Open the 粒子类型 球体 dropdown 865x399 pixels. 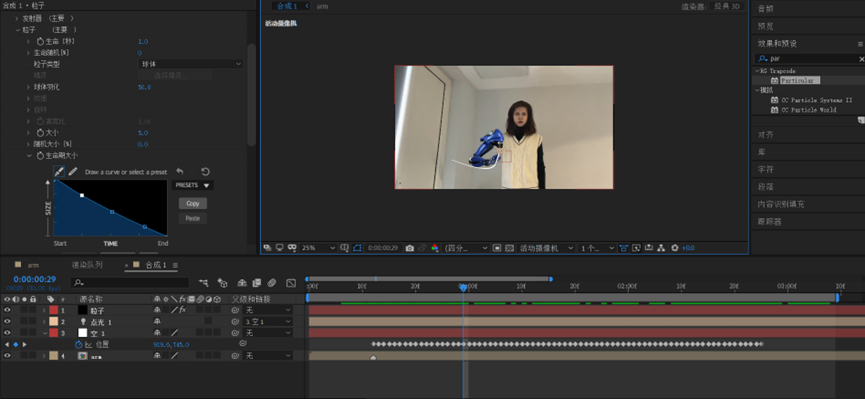coord(190,64)
